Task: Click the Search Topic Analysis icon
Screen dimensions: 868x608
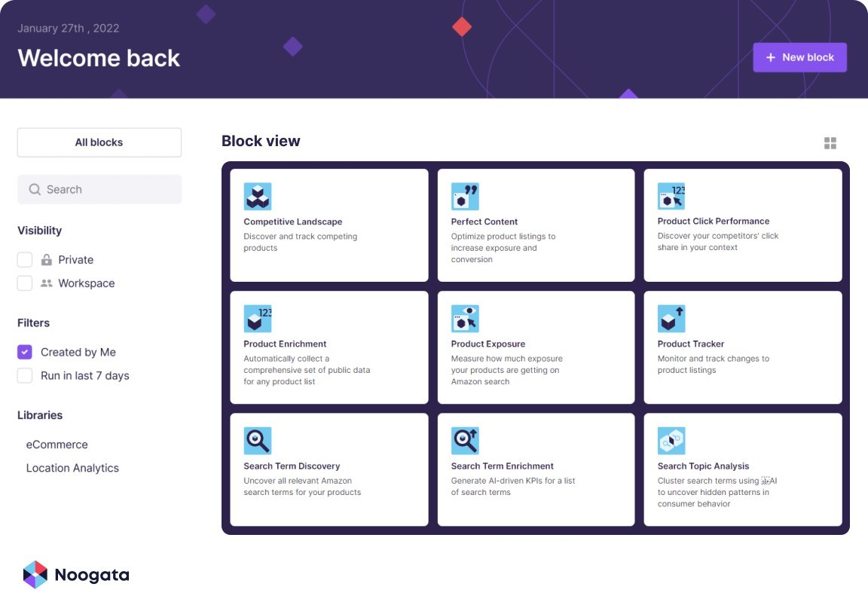Action: [671, 441]
